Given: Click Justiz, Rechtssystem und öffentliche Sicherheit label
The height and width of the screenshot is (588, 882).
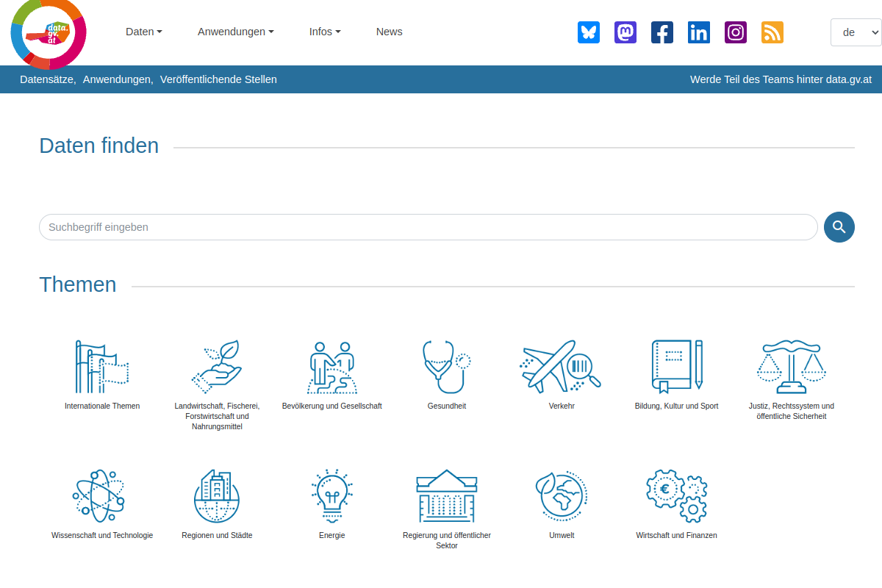Looking at the screenshot, I should [x=792, y=411].
